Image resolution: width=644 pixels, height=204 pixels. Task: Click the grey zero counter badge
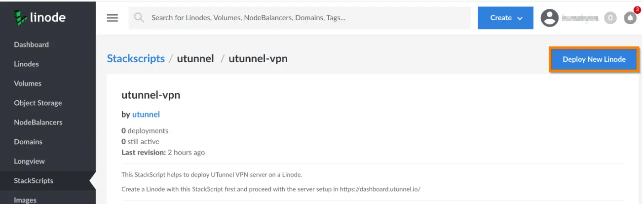[610, 18]
